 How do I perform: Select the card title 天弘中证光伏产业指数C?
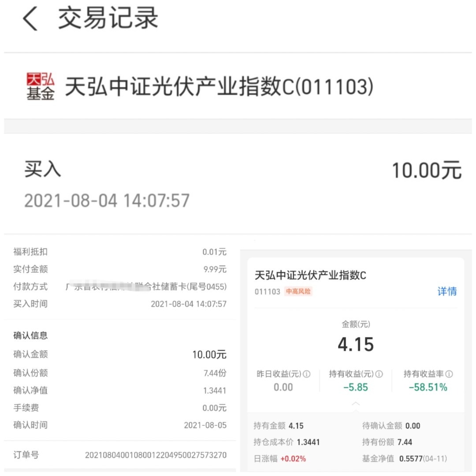pyautogui.click(x=310, y=275)
